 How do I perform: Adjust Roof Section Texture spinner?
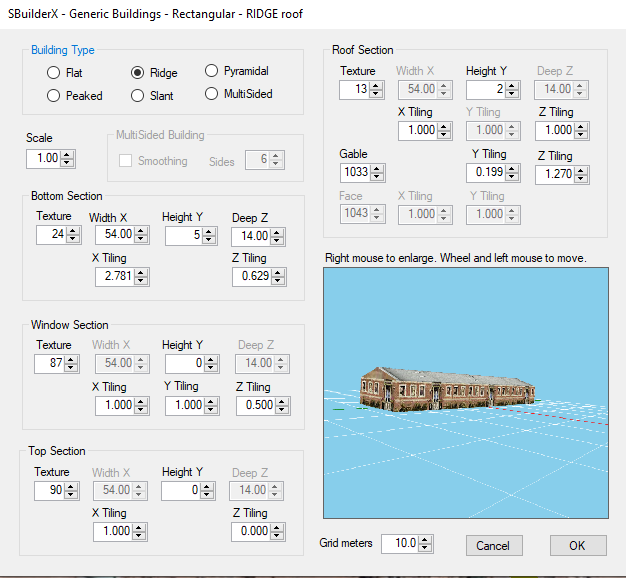point(376,89)
